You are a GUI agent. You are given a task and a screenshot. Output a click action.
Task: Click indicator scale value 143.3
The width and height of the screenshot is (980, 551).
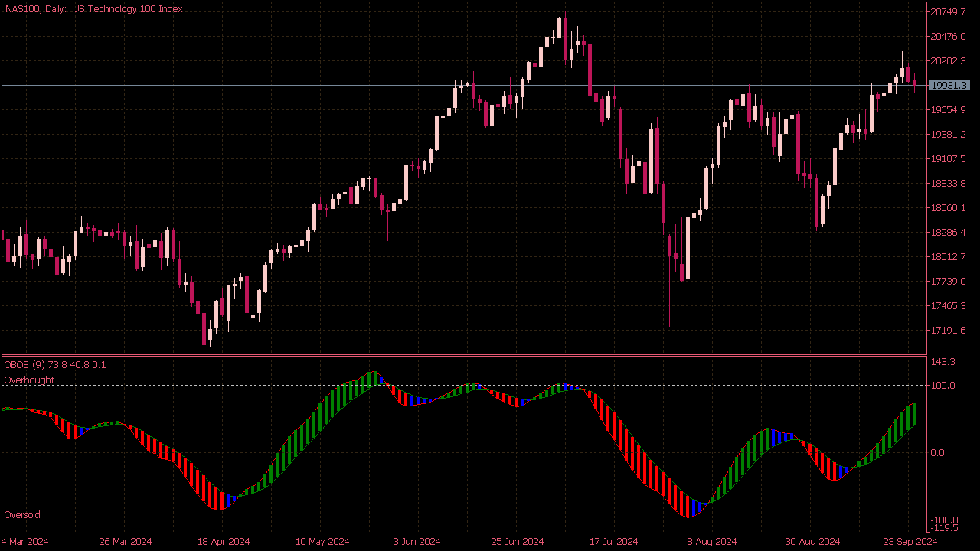944,362
